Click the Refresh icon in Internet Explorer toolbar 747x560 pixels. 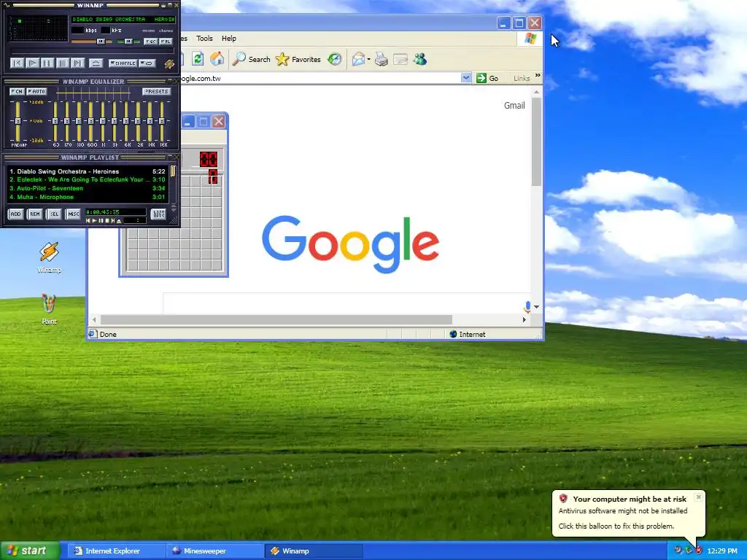click(x=198, y=59)
